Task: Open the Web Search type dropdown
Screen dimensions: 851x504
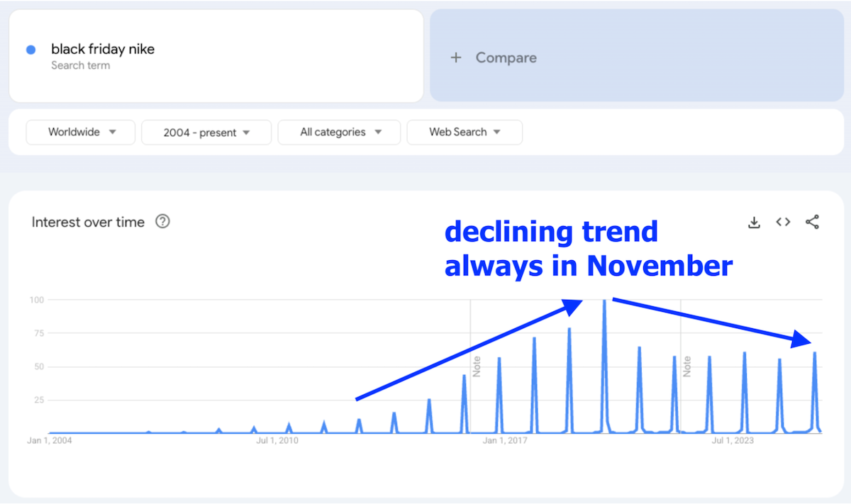Action: (x=465, y=132)
